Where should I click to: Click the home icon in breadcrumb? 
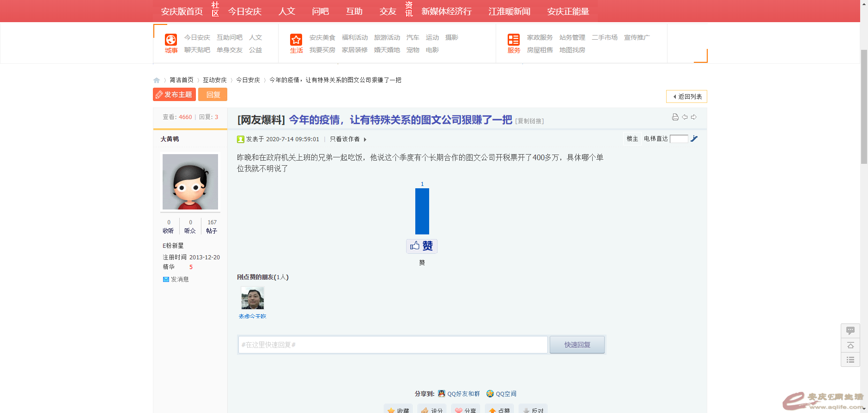pyautogui.click(x=157, y=80)
